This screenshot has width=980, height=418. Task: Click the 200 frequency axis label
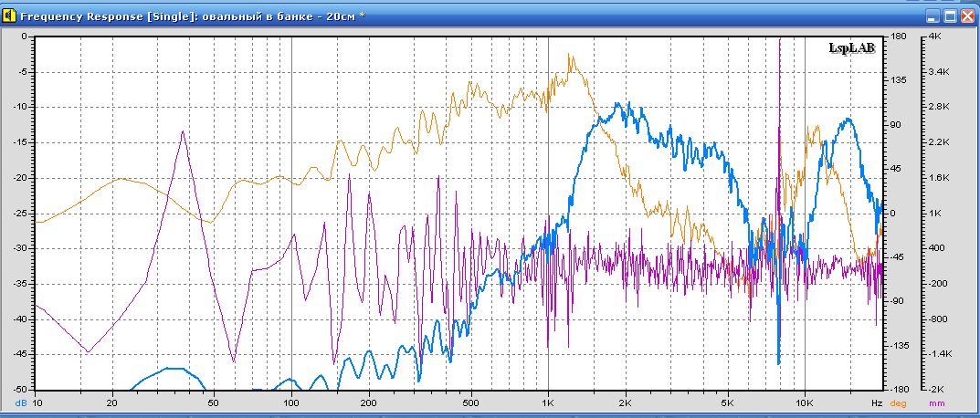click(369, 403)
